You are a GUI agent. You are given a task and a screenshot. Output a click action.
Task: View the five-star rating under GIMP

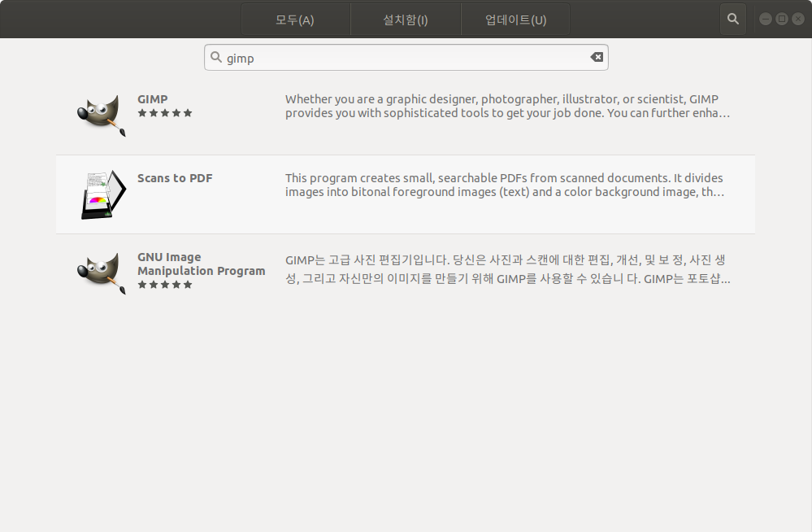tap(165, 113)
